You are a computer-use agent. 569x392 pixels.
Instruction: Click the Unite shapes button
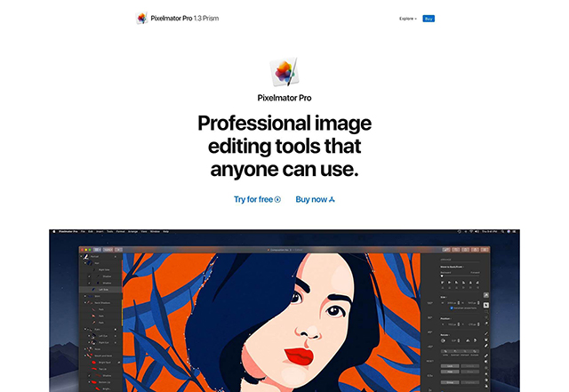coord(445,351)
